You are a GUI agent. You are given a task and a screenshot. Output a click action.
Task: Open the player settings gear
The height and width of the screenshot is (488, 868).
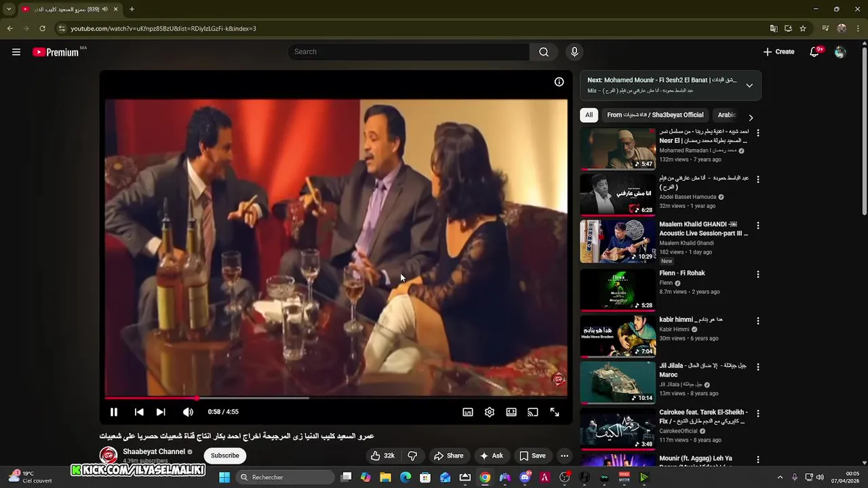490,412
